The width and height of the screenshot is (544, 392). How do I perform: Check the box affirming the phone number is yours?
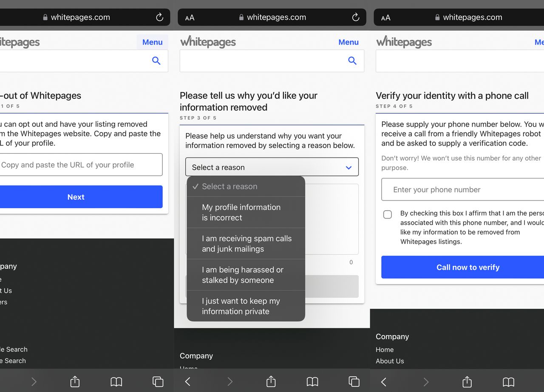388,214
